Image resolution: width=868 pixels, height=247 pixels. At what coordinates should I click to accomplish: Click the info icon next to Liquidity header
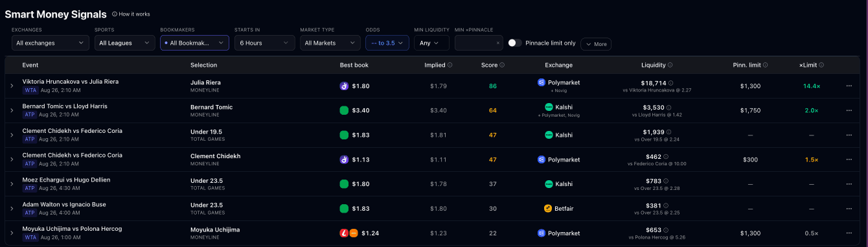click(670, 65)
